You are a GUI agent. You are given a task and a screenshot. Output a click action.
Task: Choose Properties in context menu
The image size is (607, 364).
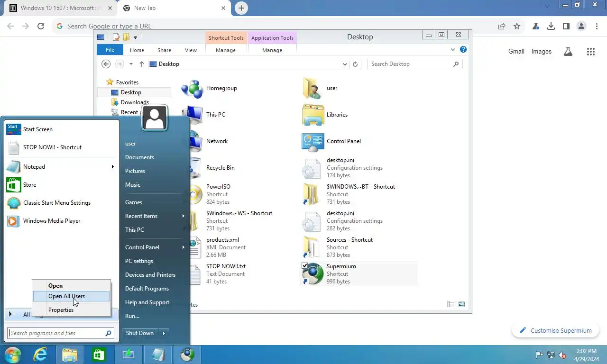click(x=71, y=310)
